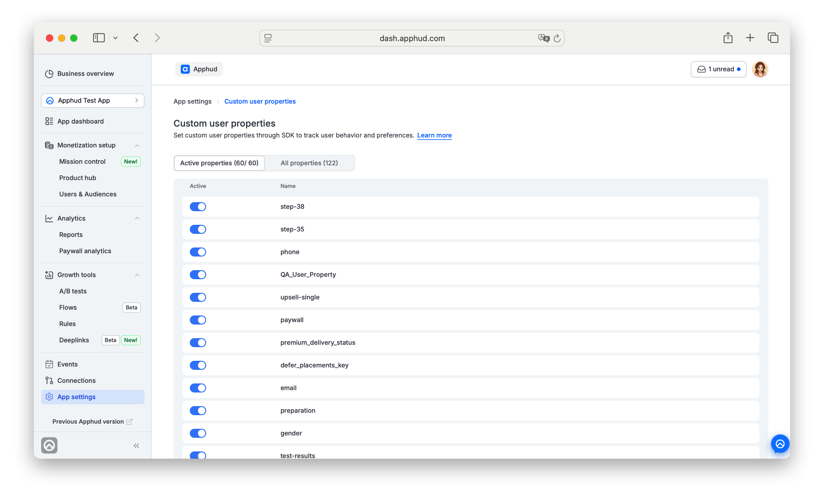The width and height of the screenshot is (824, 504).
Task: Open Product hub in sidebar
Action: (78, 178)
